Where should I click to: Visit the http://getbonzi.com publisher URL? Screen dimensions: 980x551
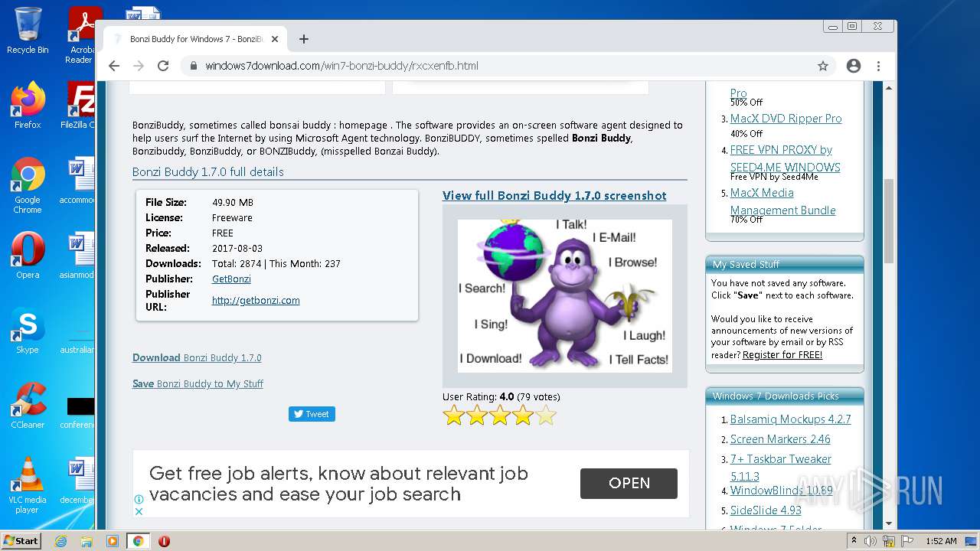click(x=256, y=300)
